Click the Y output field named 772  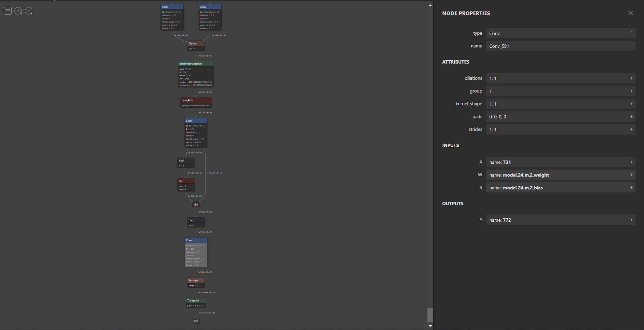tap(561, 220)
